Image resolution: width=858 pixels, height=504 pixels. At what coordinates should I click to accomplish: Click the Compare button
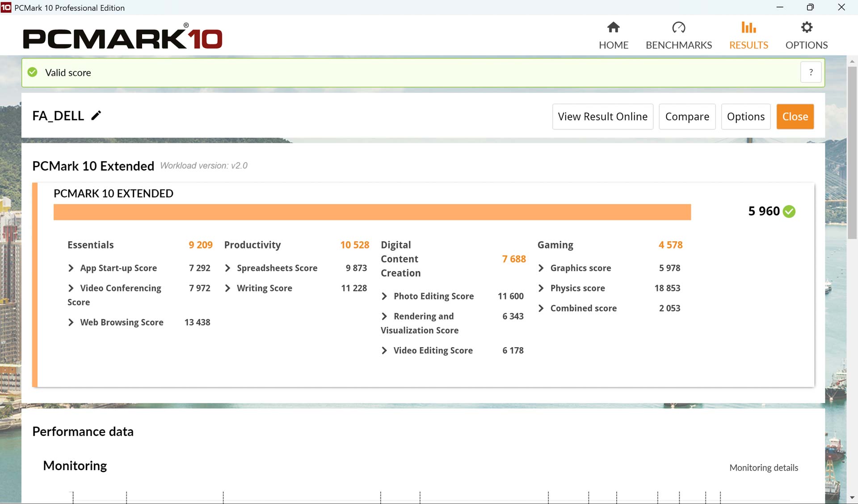(687, 117)
